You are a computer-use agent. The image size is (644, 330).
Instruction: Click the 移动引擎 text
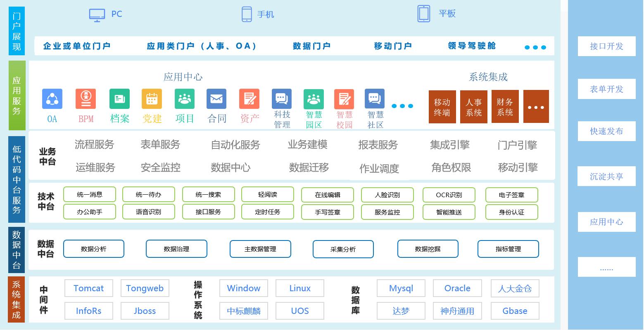pyautogui.click(x=518, y=167)
